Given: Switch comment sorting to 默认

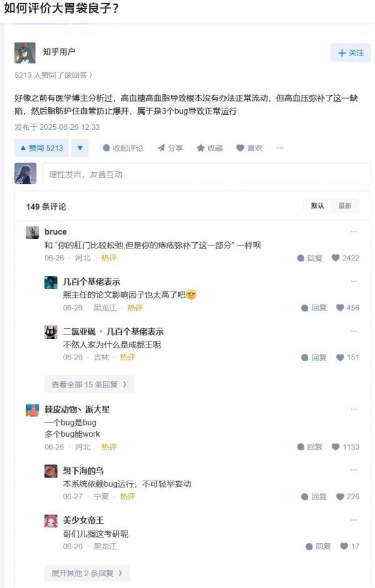Looking at the screenshot, I should [317, 206].
